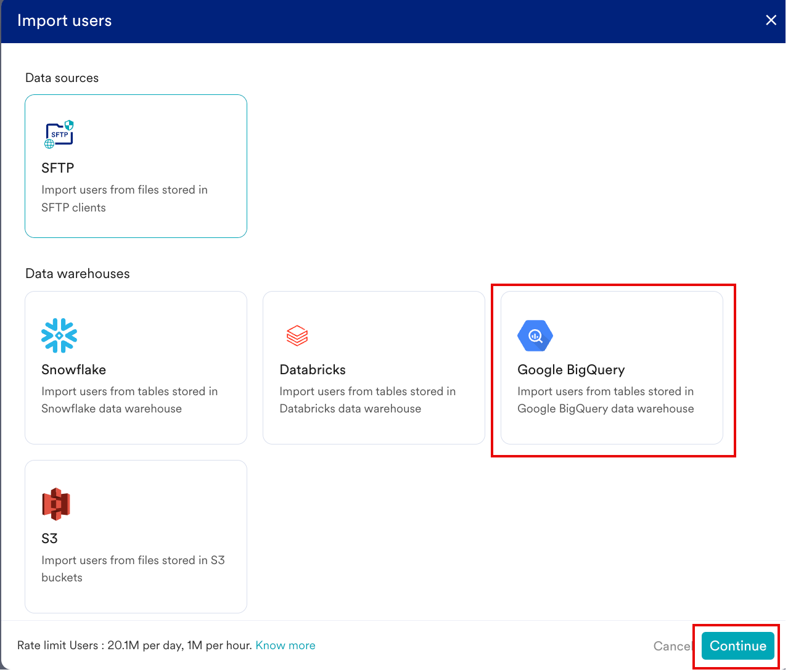
Task: Click the red Databricks logo icon
Action: 297,335
